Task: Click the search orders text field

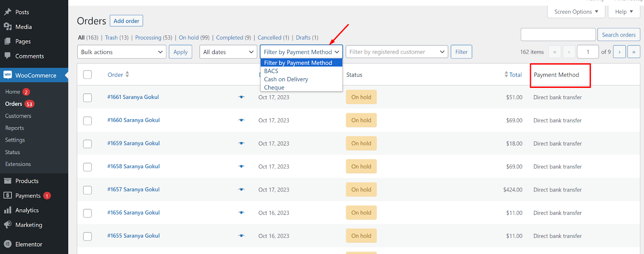Action: click(558, 35)
